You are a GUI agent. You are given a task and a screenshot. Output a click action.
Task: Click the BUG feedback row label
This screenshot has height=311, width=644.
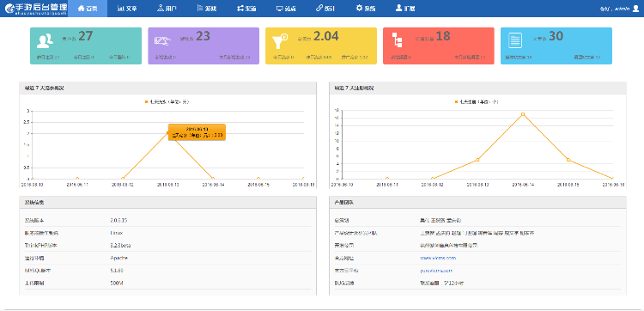tap(344, 284)
